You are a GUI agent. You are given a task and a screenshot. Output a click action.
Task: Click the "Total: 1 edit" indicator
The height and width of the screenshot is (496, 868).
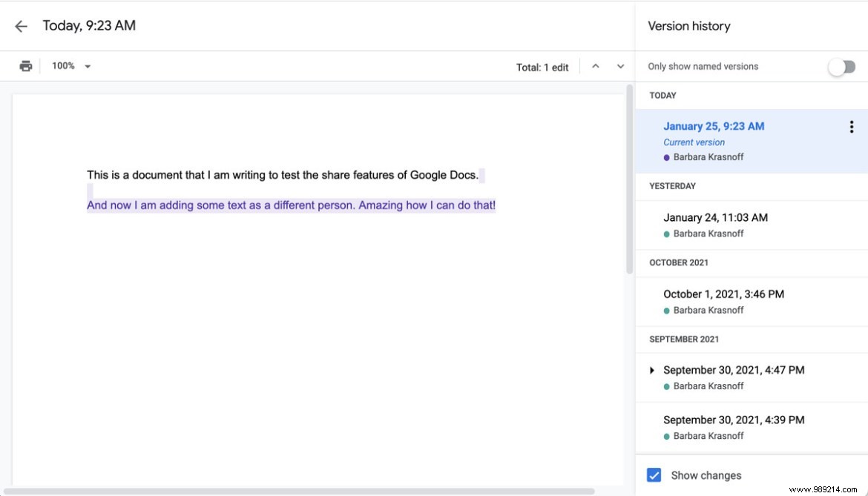[x=542, y=67]
